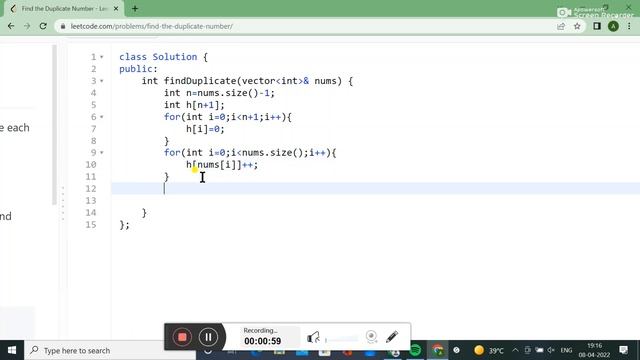
Task: Collapse the findDuplicate function fold on line 3
Action: click(102, 81)
